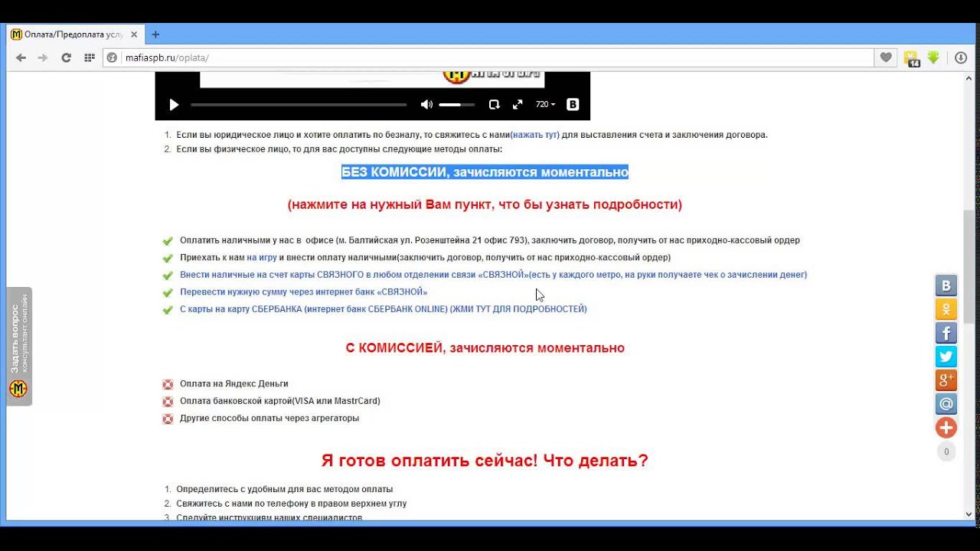Click Оплата на Яндекс Деньги item
The height and width of the screenshot is (551, 980).
pyautogui.click(x=234, y=384)
